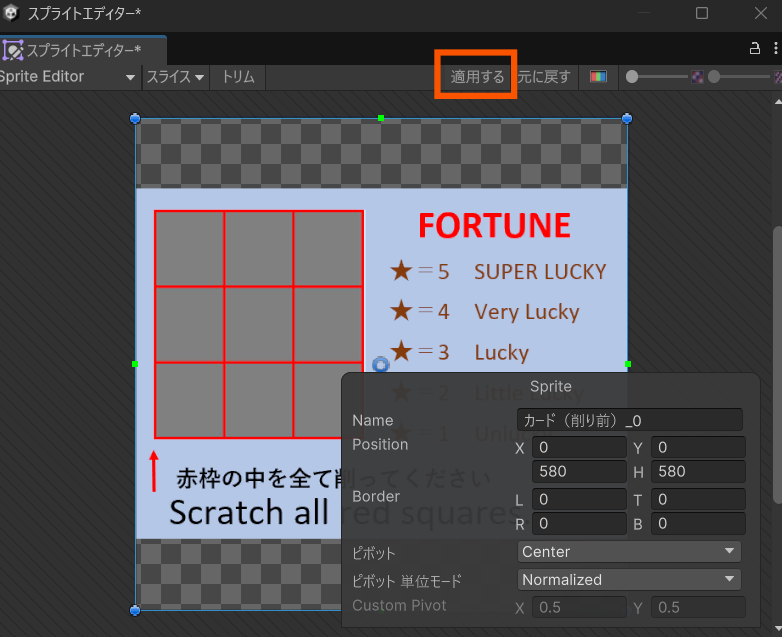Click the トリム button
Image resolution: width=782 pixels, height=637 pixels.
coord(238,77)
